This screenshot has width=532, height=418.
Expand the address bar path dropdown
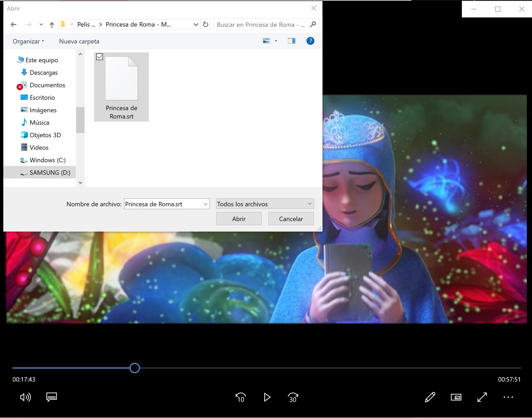pos(196,24)
